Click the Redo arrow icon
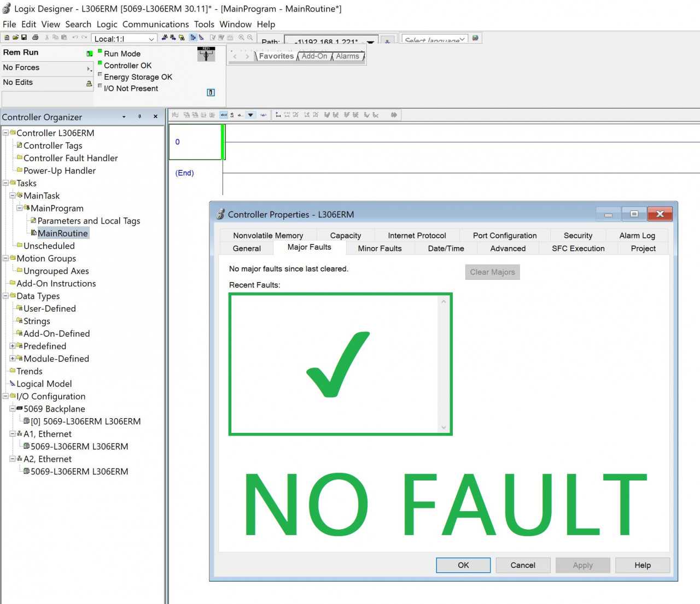This screenshot has height=604, width=700. click(x=84, y=38)
